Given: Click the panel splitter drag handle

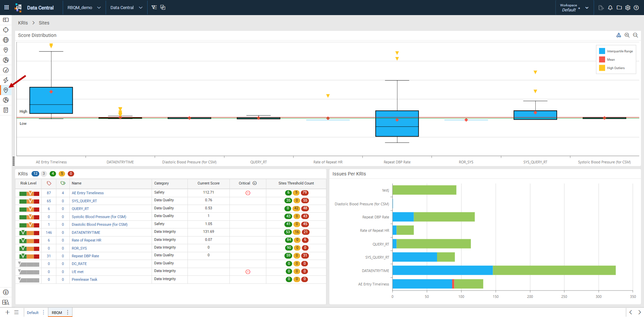Looking at the screenshot, I should pos(13,161).
